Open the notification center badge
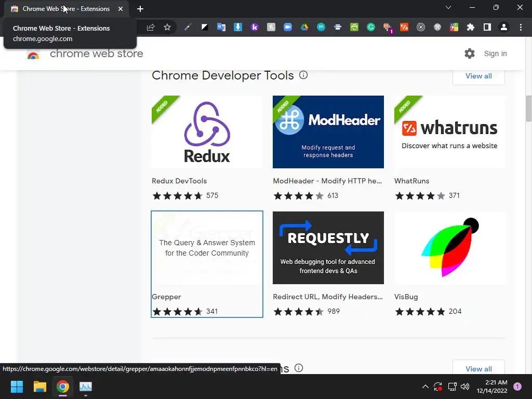The width and height of the screenshot is (532, 399). tap(517, 387)
